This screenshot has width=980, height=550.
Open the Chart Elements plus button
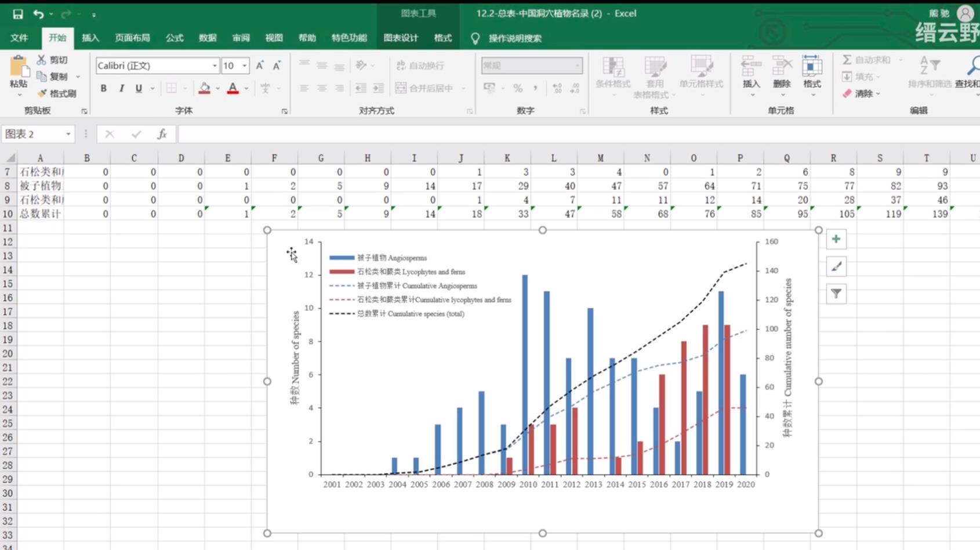click(x=836, y=239)
